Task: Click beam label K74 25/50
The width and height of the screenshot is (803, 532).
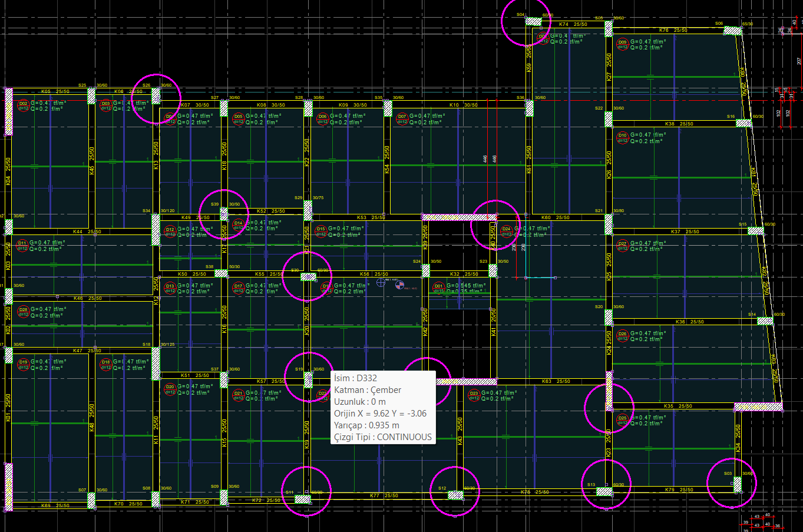Action: [x=573, y=24]
